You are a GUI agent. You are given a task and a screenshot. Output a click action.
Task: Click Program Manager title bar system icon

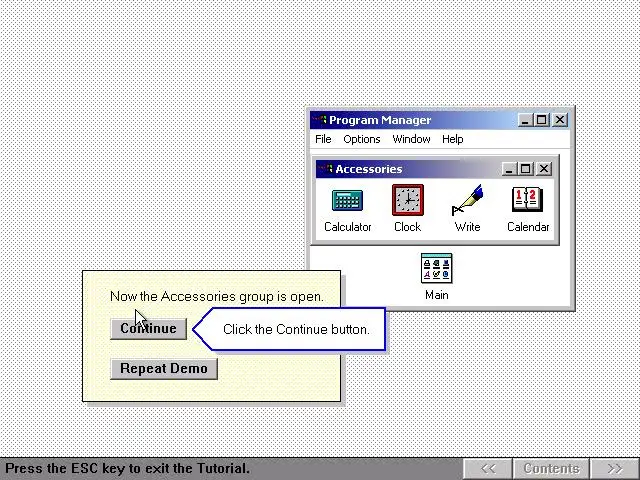click(x=319, y=120)
